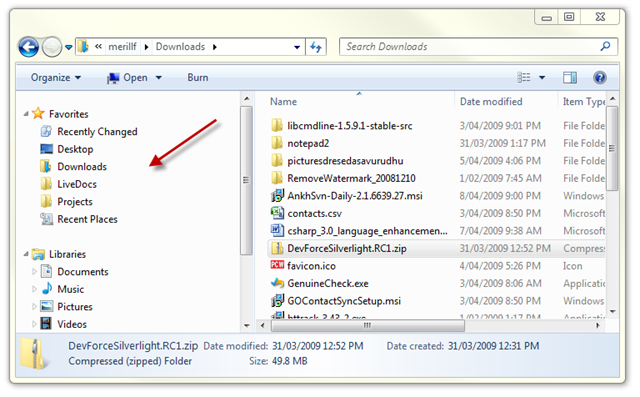Viewport: 640px width, 397px height.
Task: Expand the Open button dropdown arrow
Action: click(x=159, y=78)
